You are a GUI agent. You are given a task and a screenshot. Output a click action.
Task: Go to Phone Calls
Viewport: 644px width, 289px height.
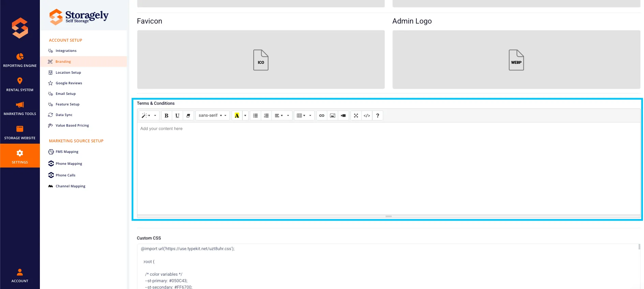65,175
